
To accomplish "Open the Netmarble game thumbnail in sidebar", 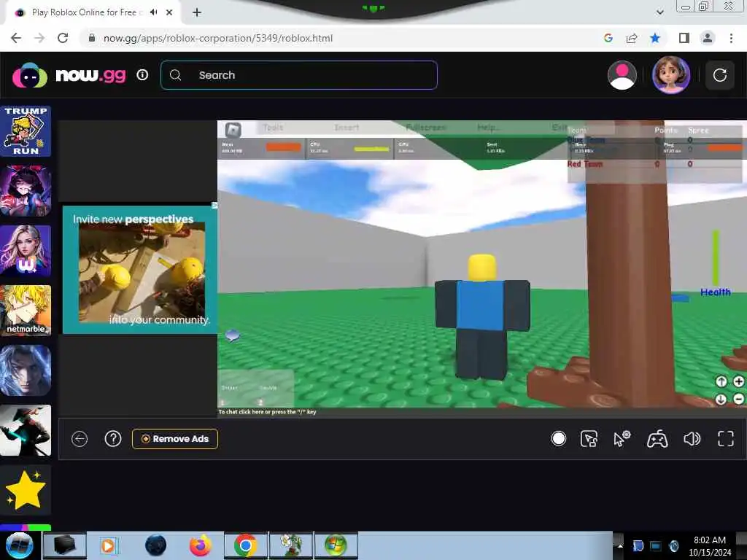I will [26, 311].
